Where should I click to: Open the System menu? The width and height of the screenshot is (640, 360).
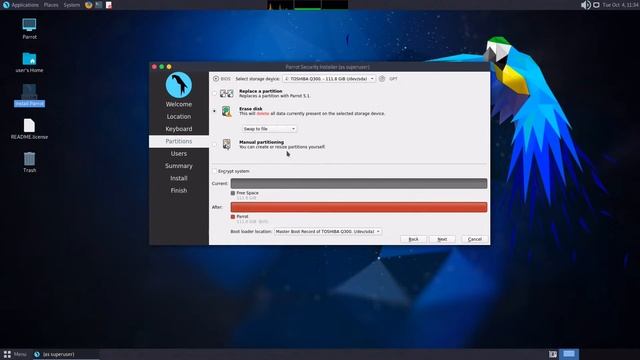[x=71, y=5]
